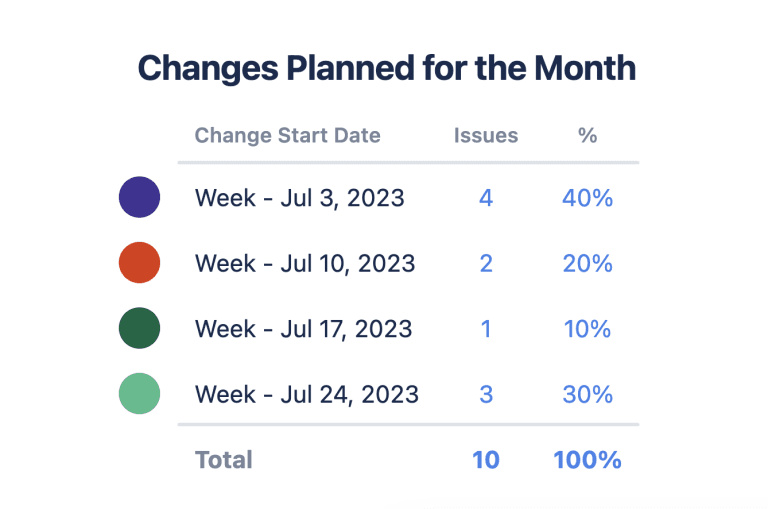
Task: Click the 10% percentage link
Action: (587, 329)
